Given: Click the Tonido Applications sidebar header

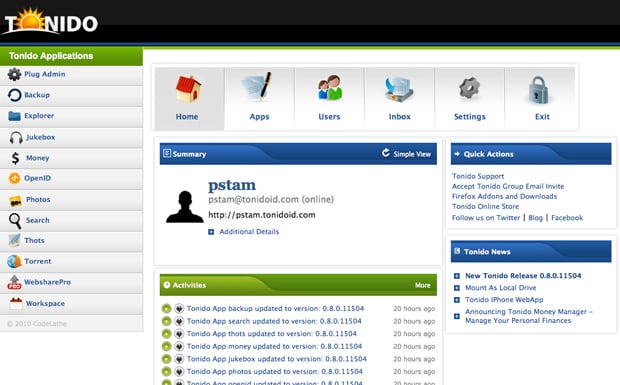Looking at the screenshot, I should coord(71,56).
